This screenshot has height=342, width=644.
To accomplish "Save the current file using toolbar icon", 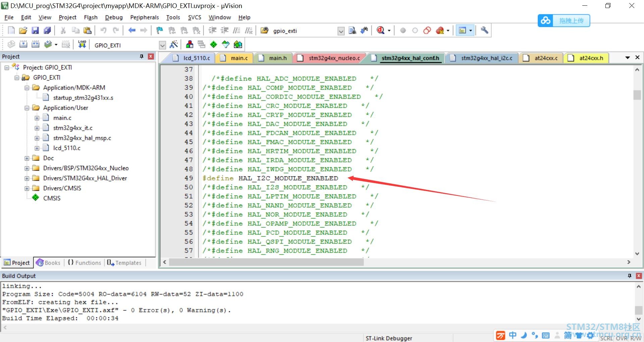I will point(35,31).
